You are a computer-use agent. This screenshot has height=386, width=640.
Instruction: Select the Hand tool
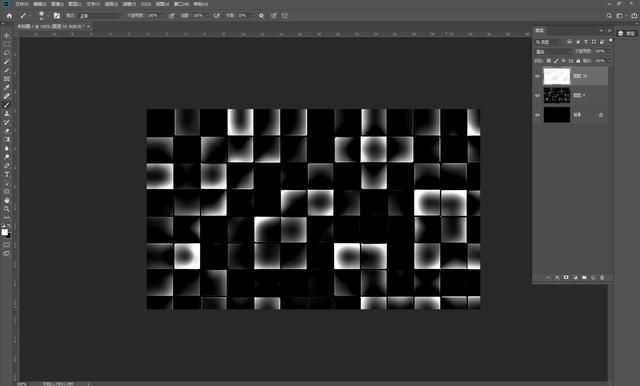tap(7, 200)
